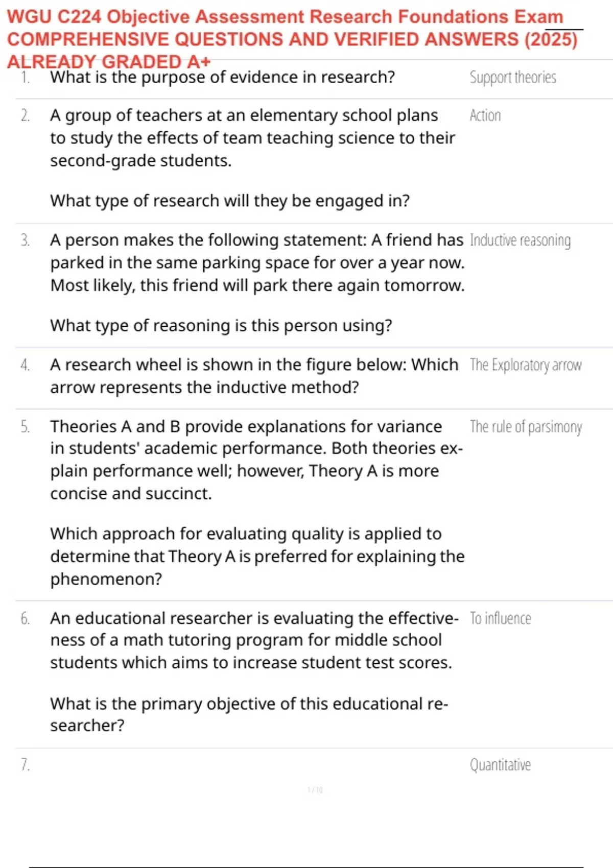This screenshot has width=613, height=868.
Task: Click question number 5
Action: point(25,427)
